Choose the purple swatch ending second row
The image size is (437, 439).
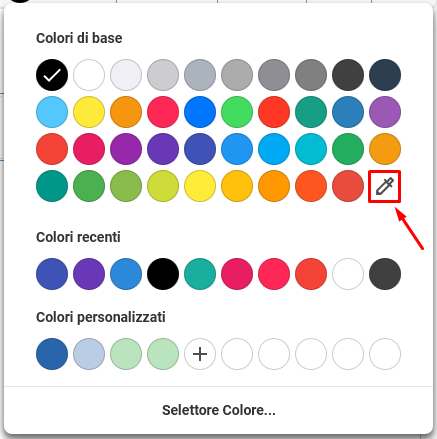point(385,112)
